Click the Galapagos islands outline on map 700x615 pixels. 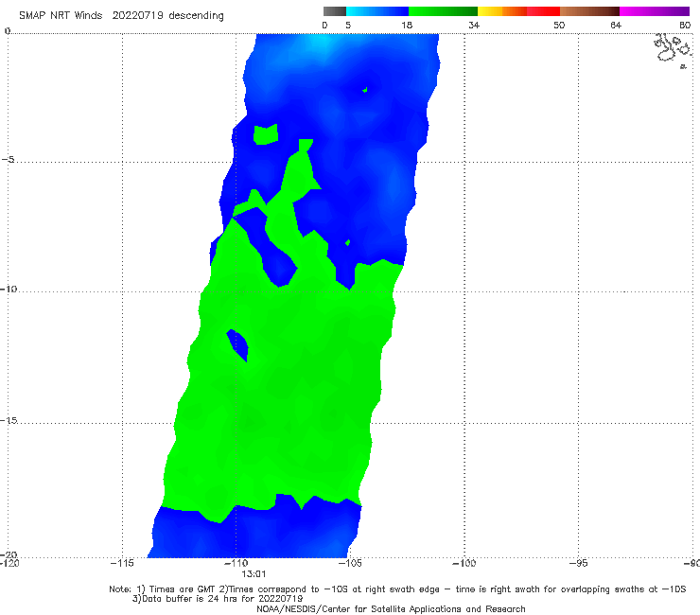[673, 50]
